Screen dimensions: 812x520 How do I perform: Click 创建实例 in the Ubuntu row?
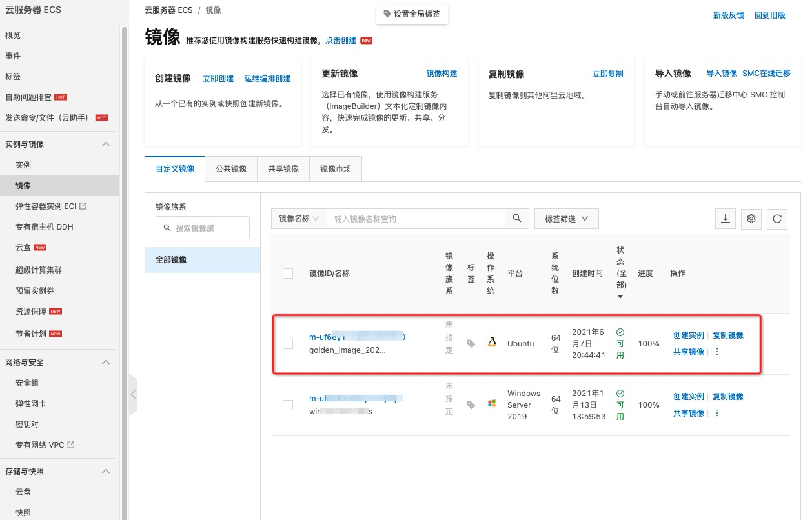coord(689,335)
